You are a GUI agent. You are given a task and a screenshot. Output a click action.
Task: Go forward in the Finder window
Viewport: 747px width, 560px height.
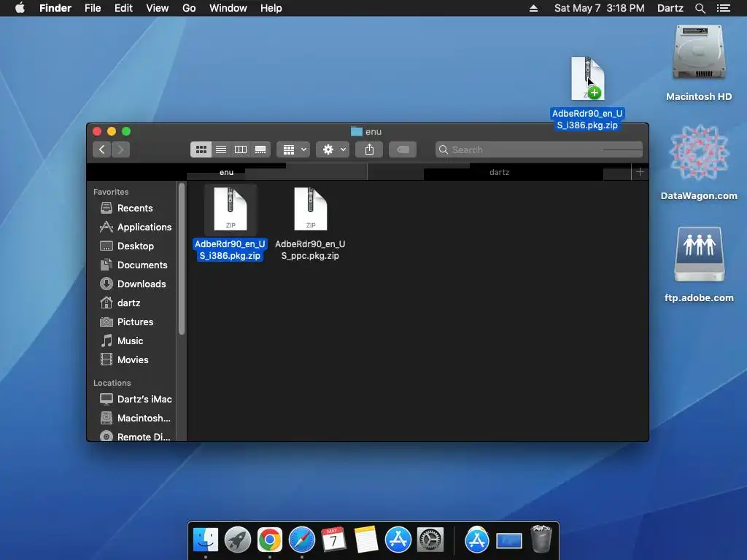[120, 149]
